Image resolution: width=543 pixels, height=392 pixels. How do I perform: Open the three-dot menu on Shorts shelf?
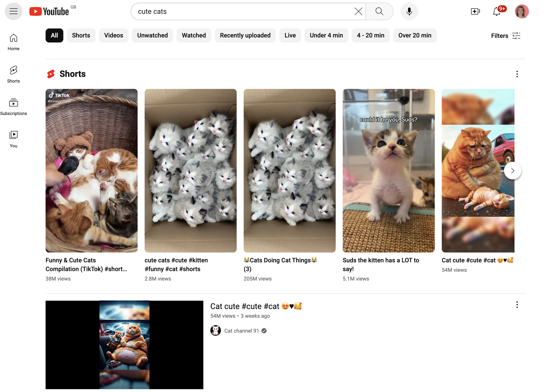pyautogui.click(x=517, y=74)
